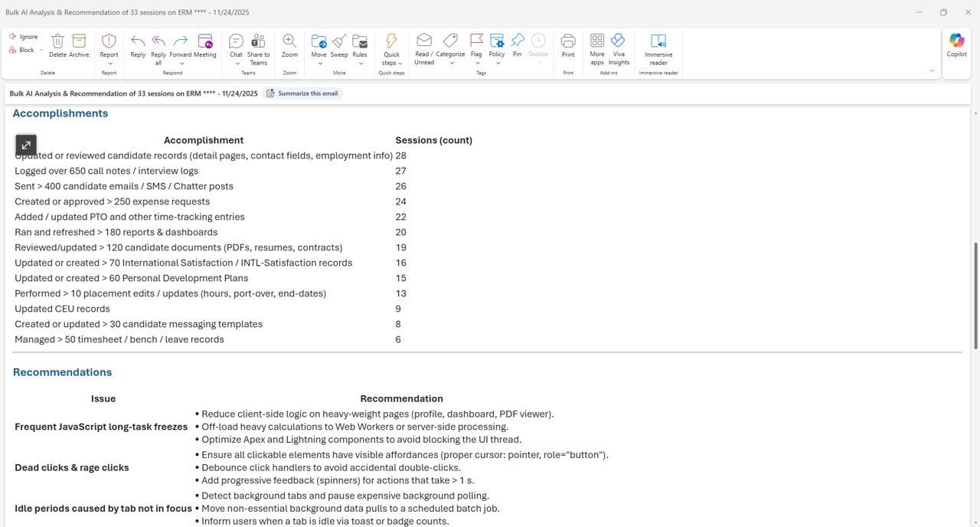This screenshot has width=980, height=527.
Task: Open the Block dropdown arrow
Action: (x=41, y=50)
